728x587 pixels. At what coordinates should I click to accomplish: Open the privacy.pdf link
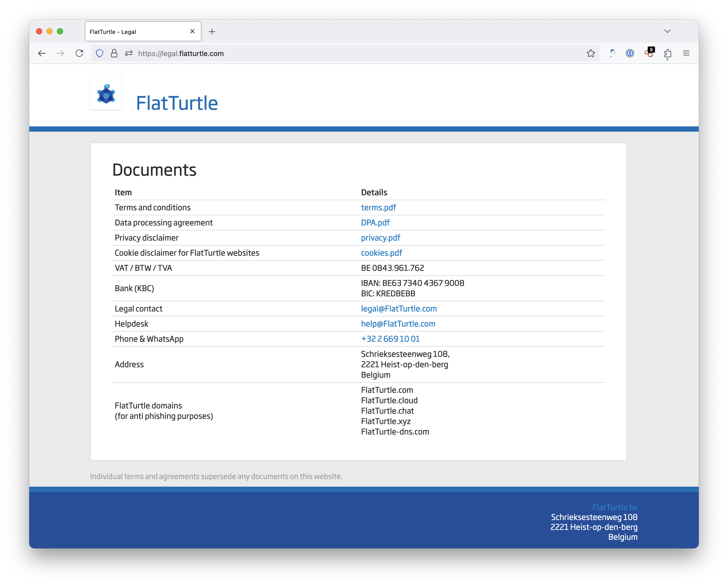(381, 238)
